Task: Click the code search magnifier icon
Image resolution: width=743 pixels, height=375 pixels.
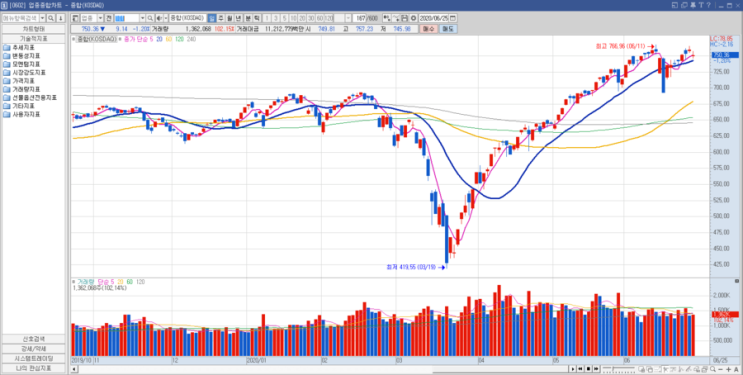Action: pos(150,18)
